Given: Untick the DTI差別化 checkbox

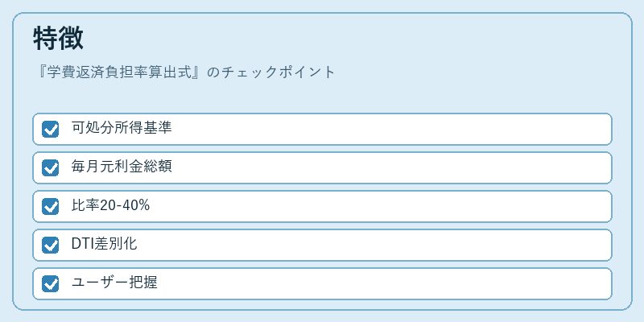Looking at the screenshot, I should click(x=50, y=245).
